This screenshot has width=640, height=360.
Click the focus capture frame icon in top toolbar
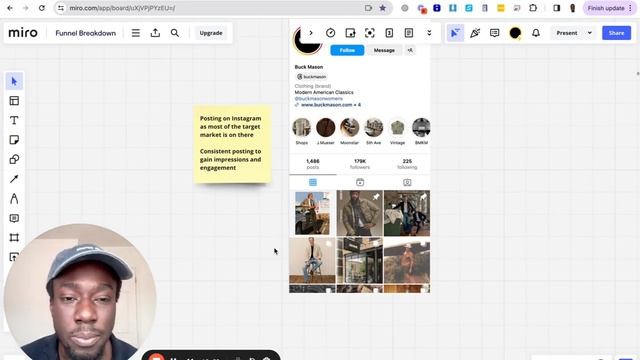[370, 33]
